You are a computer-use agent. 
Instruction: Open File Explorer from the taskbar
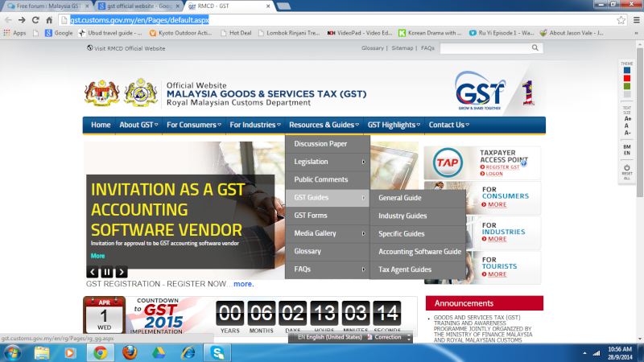(42, 353)
